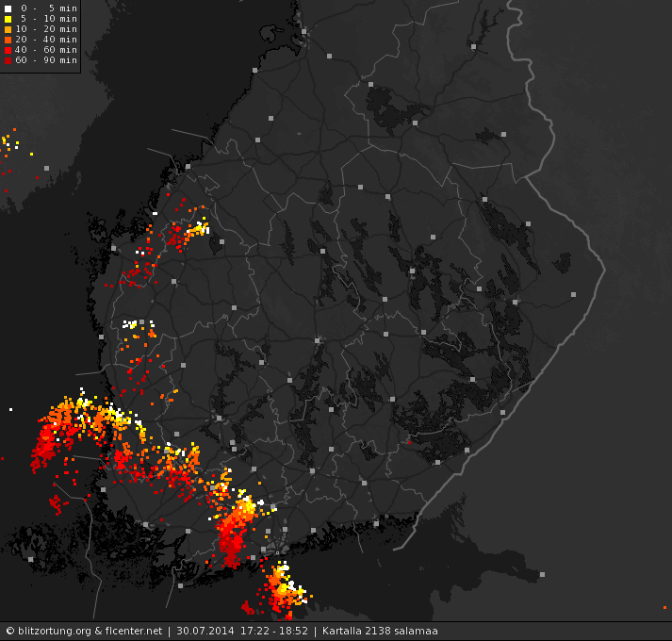Click the white 0 - 5 min legend swatch
672x641 pixels.
tap(8, 8)
